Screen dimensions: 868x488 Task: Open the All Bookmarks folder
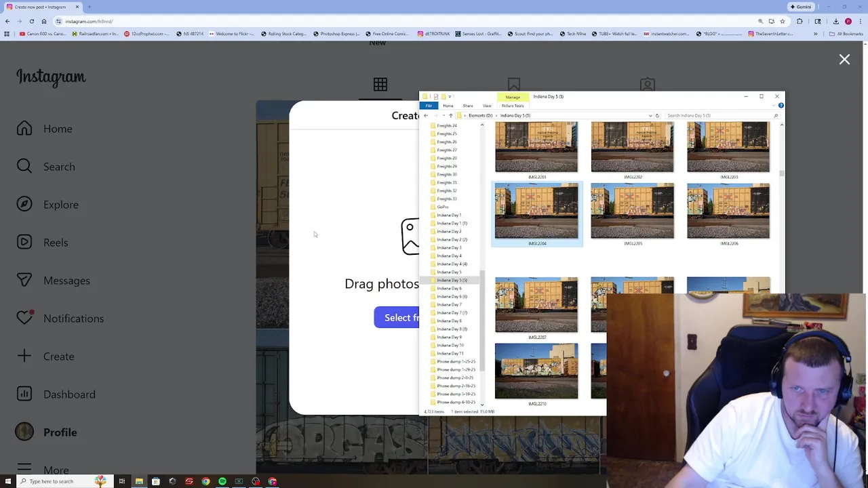point(846,34)
